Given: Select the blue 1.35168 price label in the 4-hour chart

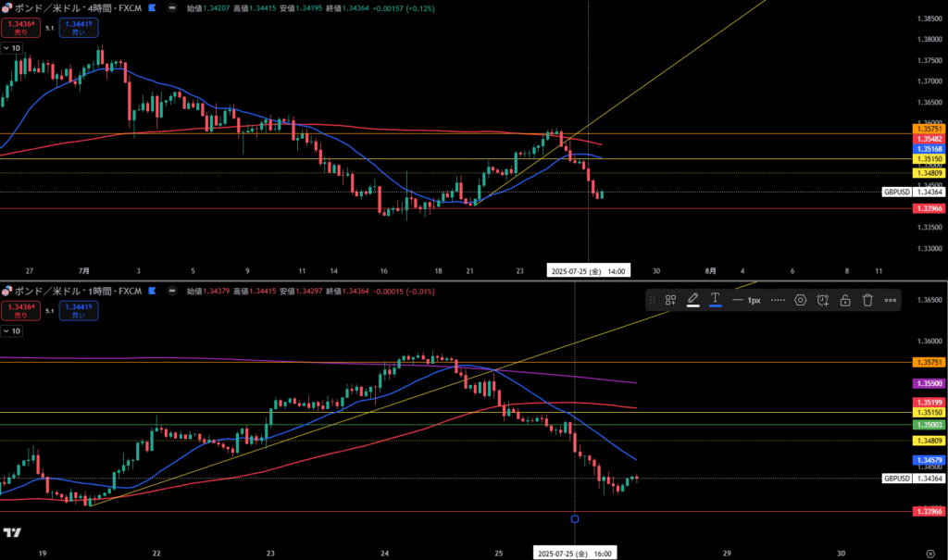Looking at the screenshot, I should point(929,149).
